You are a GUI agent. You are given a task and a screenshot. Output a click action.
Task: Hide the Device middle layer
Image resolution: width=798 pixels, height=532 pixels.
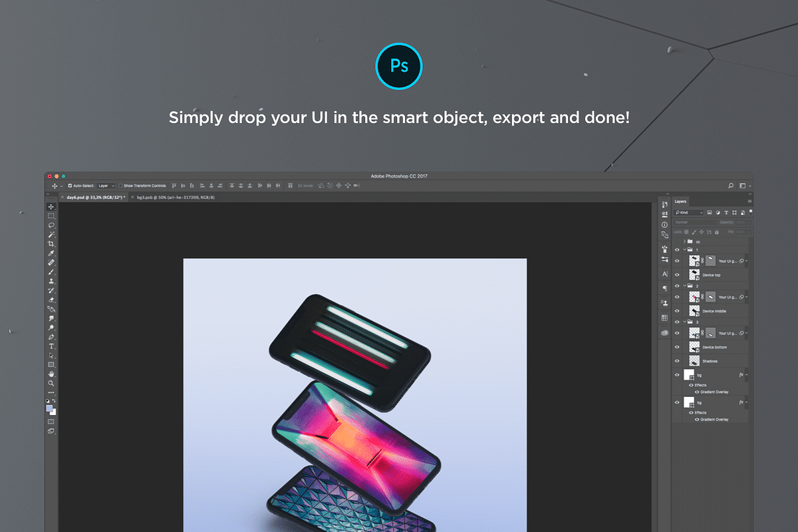tap(678, 311)
